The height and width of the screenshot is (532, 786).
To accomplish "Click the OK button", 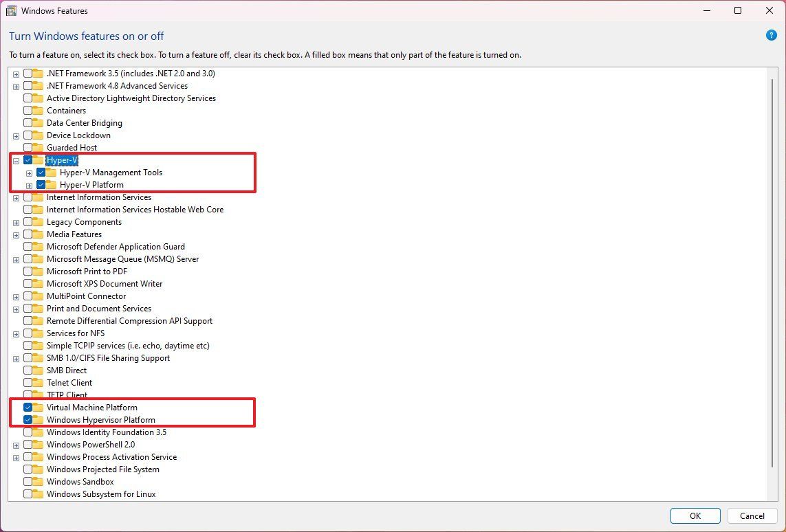I will pyautogui.click(x=695, y=516).
